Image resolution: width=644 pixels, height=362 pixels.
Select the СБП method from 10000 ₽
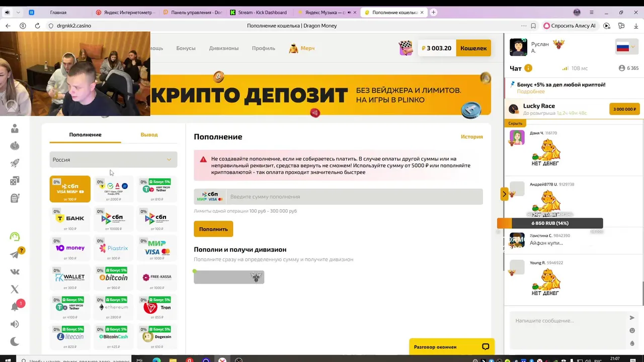point(114,219)
